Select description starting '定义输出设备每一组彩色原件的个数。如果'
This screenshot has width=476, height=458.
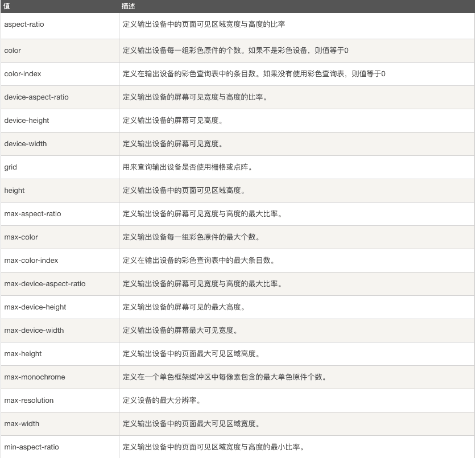click(235, 51)
